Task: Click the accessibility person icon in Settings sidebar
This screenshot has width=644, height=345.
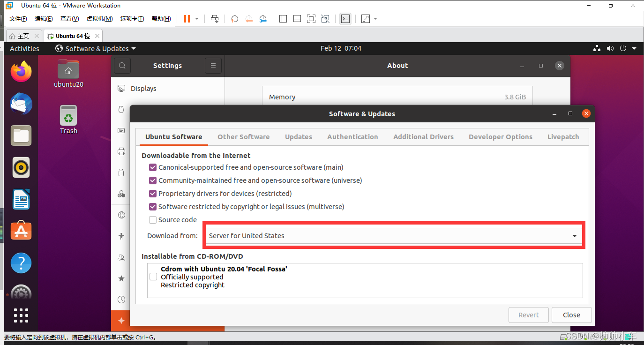Action: point(121,236)
